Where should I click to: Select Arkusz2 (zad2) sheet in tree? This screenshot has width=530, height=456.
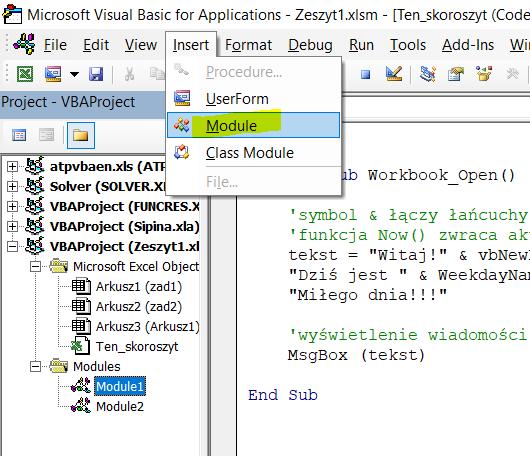pyautogui.click(x=139, y=307)
